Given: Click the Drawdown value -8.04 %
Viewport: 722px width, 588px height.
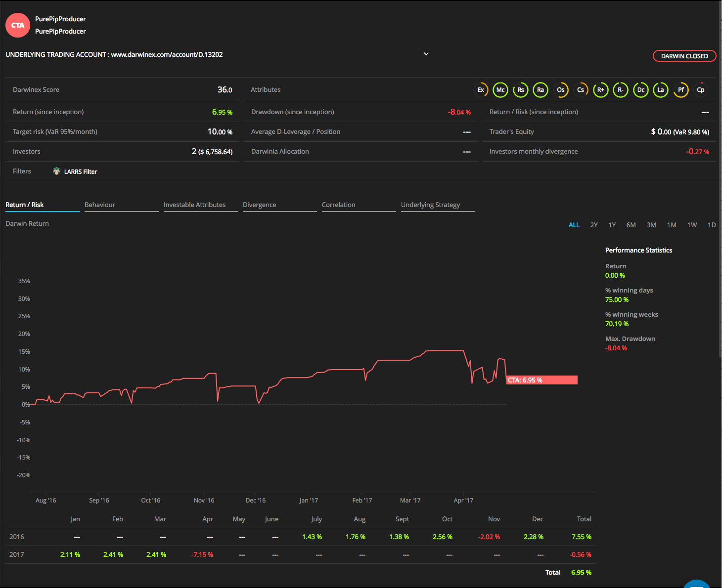Looking at the screenshot, I should (459, 112).
